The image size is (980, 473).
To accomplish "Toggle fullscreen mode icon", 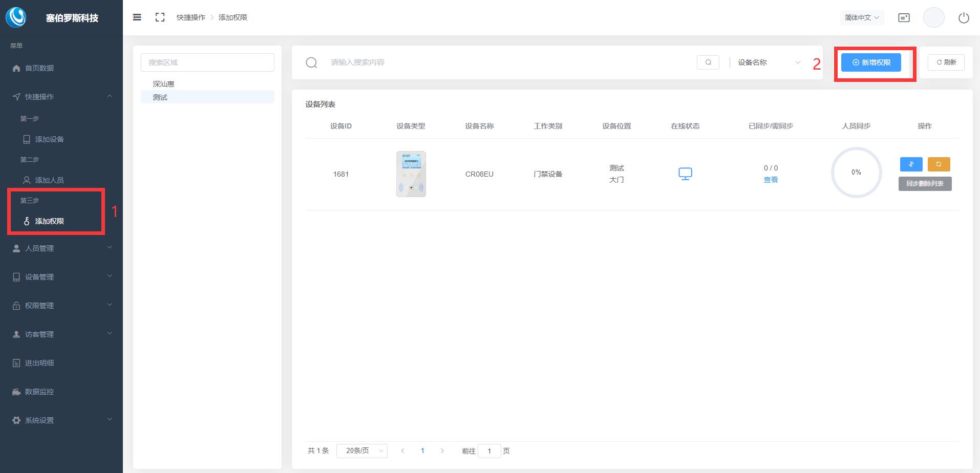I will [160, 17].
